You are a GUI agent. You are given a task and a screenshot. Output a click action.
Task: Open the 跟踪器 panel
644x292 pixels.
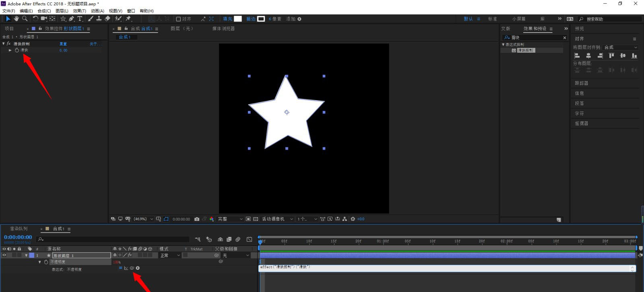coord(582,83)
